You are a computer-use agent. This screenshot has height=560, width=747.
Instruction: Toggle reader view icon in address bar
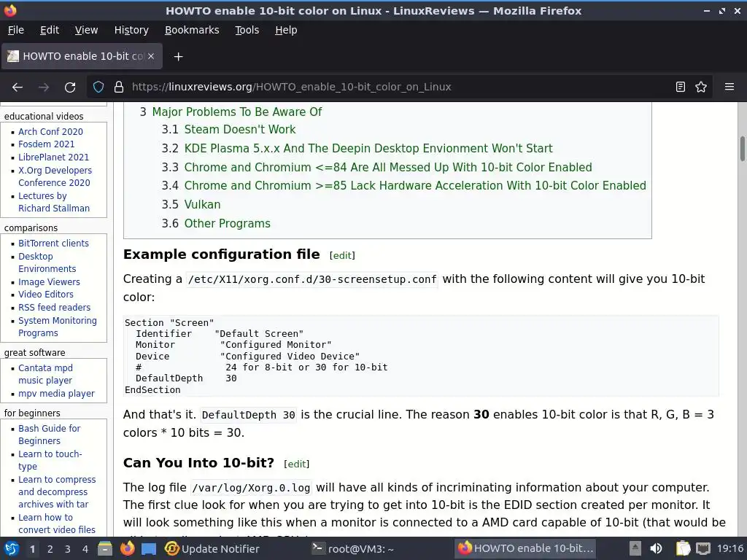[x=681, y=87]
